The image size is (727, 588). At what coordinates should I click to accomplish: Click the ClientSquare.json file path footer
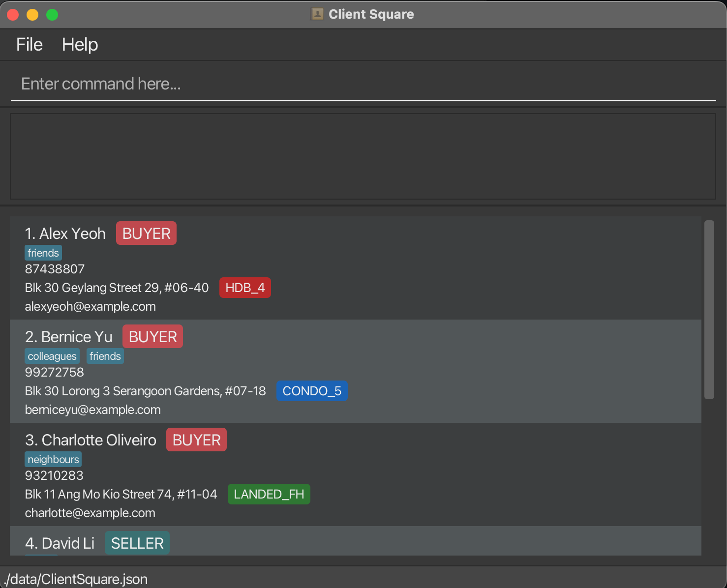coord(76,579)
